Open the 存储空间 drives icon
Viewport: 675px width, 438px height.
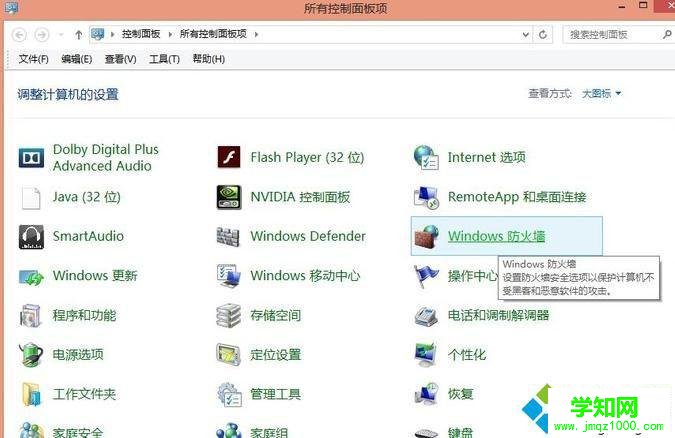tap(229, 315)
